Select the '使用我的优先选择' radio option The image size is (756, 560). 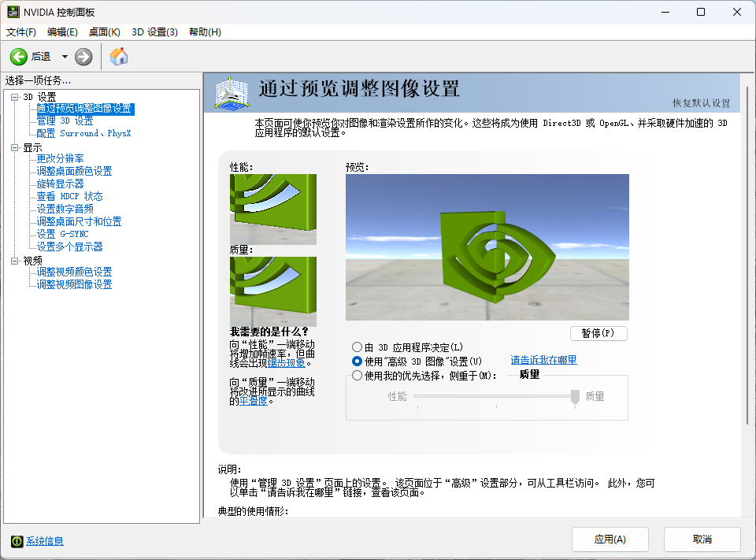click(x=358, y=375)
